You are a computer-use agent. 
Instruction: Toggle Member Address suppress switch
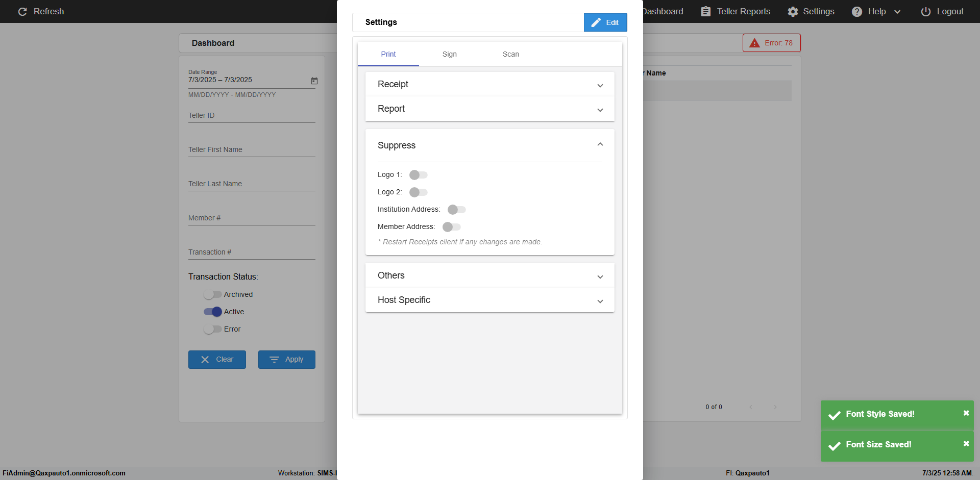[x=451, y=227]
